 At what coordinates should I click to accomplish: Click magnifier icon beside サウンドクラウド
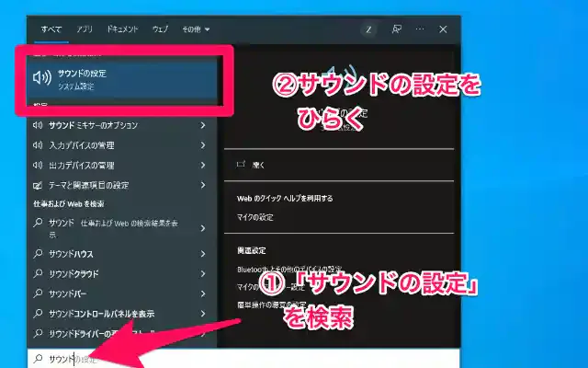[x=38, y=273]
